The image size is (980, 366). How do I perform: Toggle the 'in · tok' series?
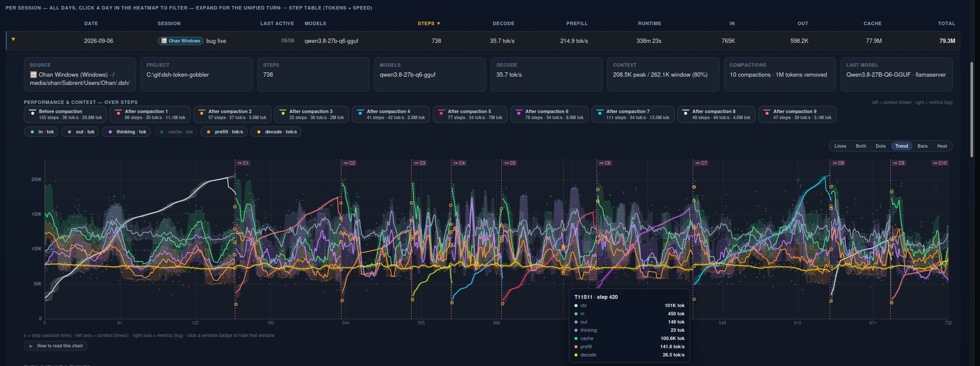coord(42,132)
